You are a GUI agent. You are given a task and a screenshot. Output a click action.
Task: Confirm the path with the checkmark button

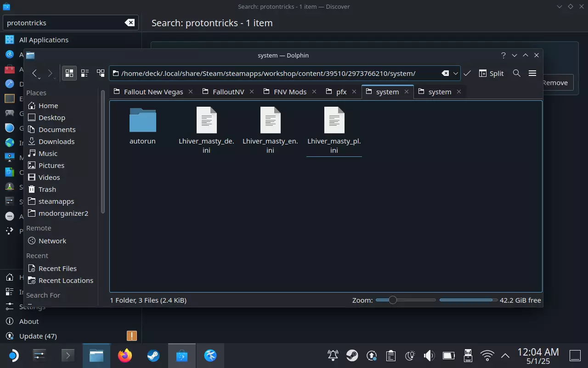pos(467,73)
